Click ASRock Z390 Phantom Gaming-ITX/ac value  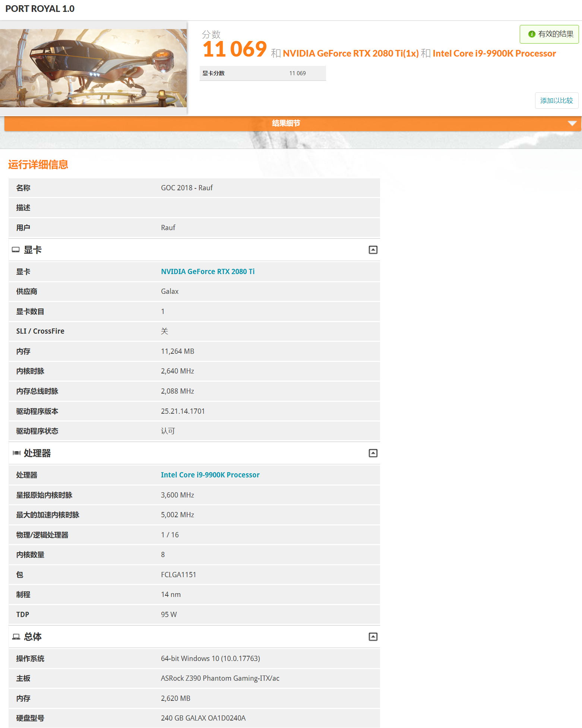[x=220, y=678]
